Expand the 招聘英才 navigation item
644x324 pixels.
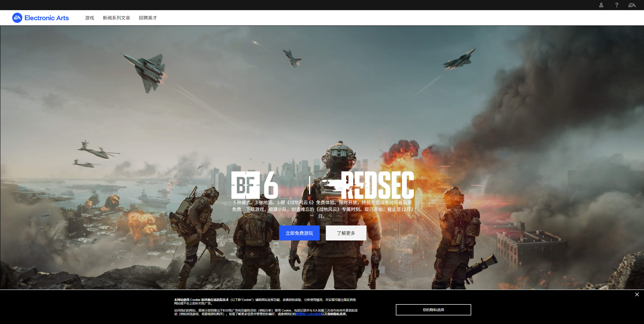[x=148, y=18]
